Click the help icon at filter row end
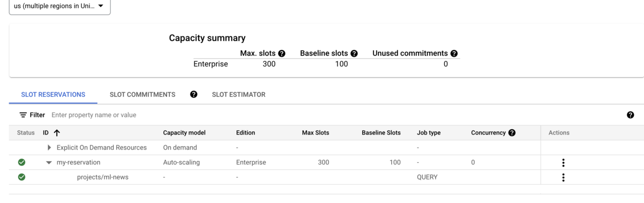 pos(631,115)
